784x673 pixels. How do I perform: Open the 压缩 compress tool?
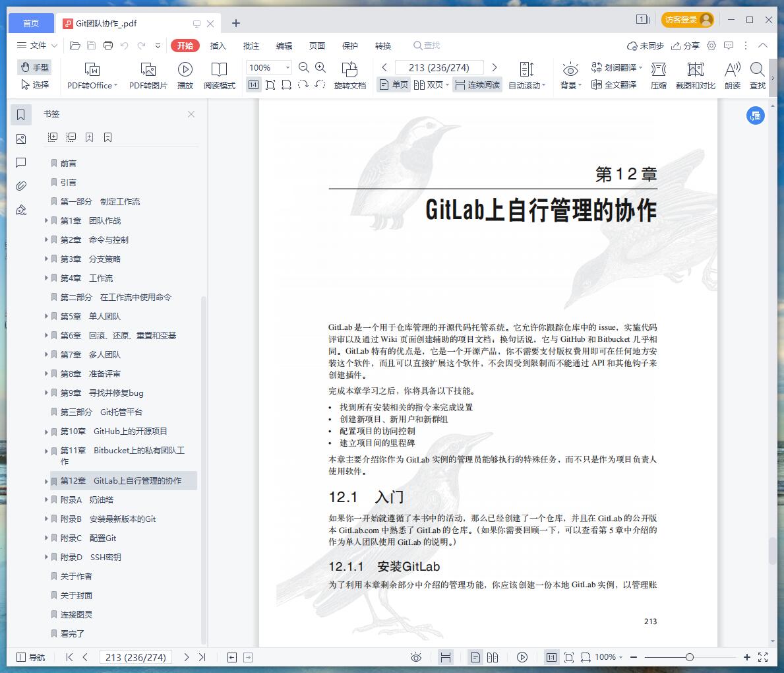pyautogui.click(x=659, y=76)
